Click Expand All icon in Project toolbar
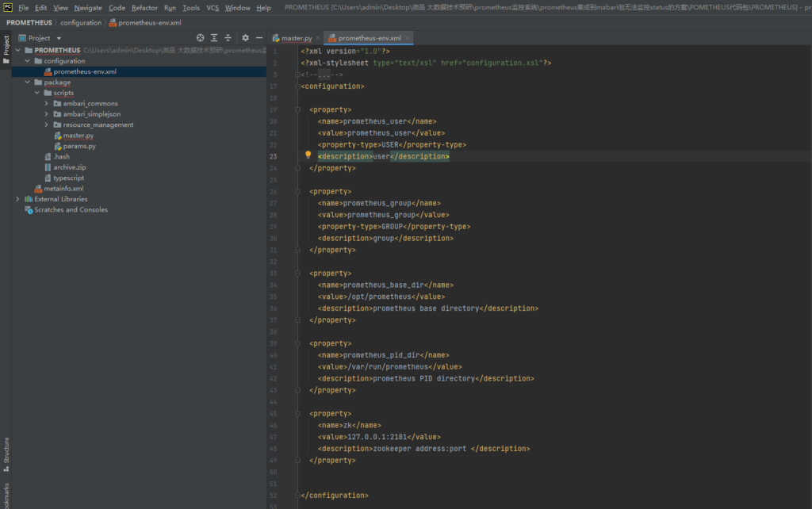The height and width of the screenshot is (509, 812). point(214,38)
